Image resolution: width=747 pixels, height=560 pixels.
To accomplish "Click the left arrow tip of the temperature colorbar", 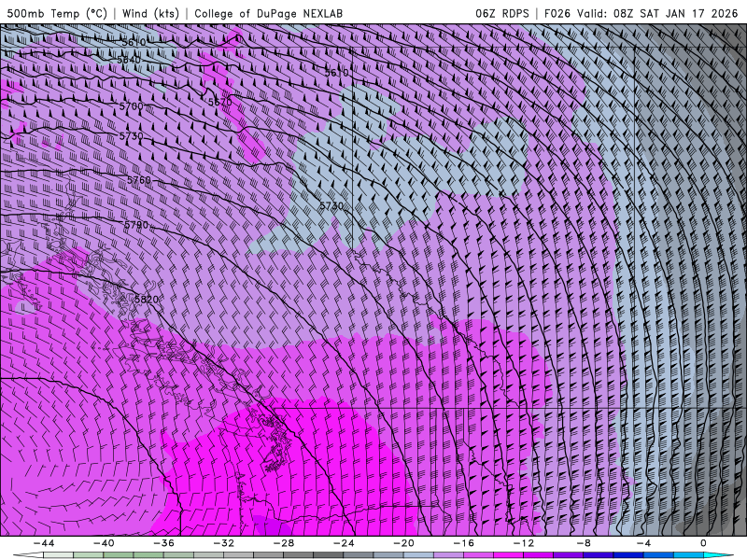I will 19,555.
